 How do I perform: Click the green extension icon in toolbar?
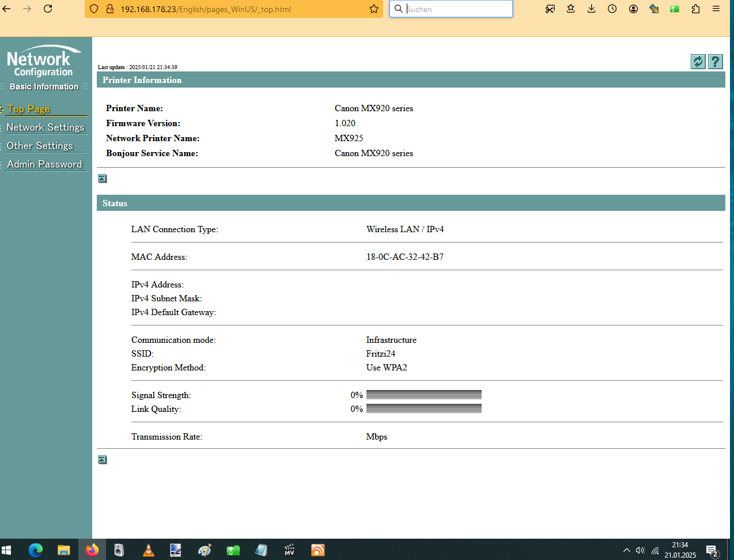[x=675, y=9]
